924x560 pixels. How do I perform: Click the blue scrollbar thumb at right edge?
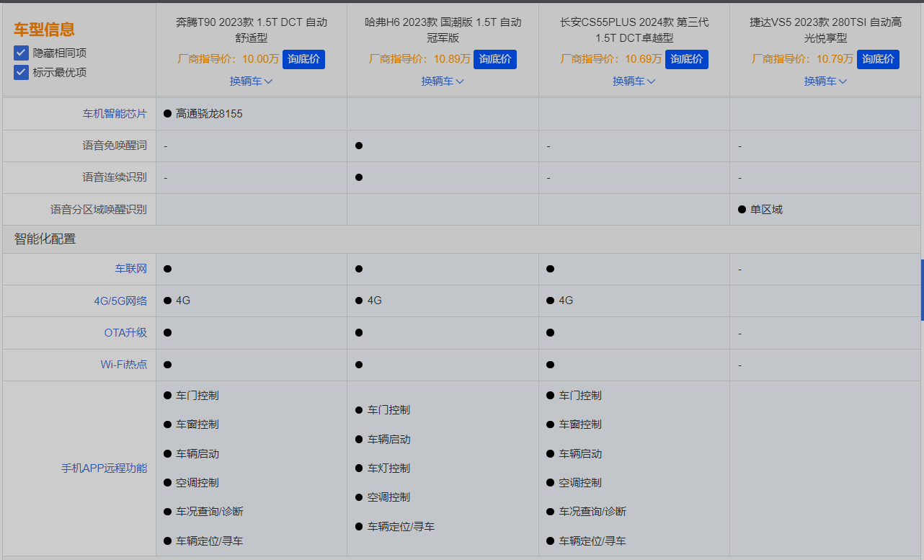(x=922, y=290)
